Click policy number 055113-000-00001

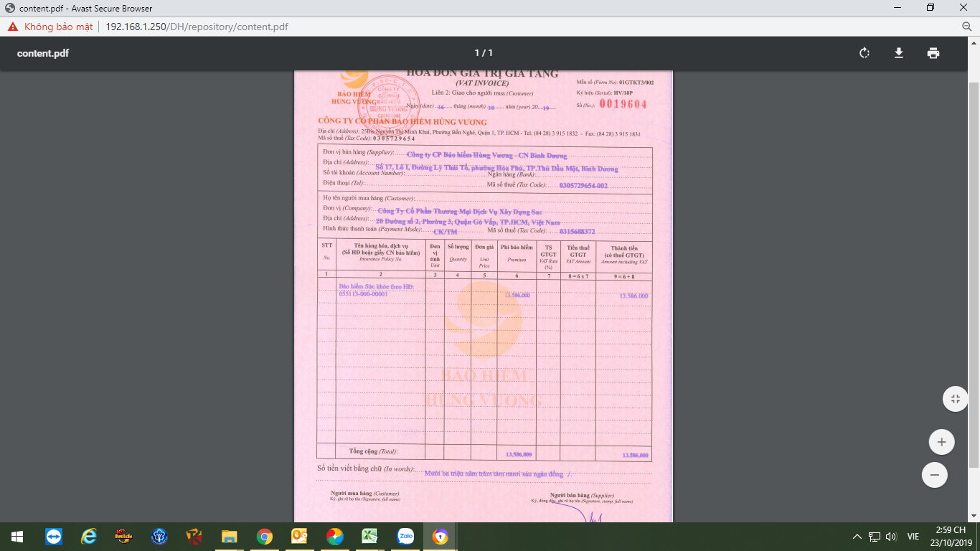click(x=363, y=294)
